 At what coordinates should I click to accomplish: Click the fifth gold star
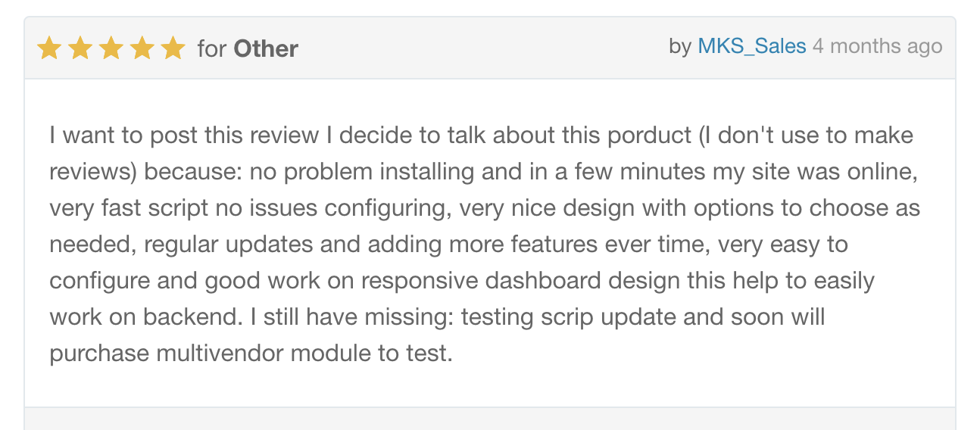click(173, 48)
